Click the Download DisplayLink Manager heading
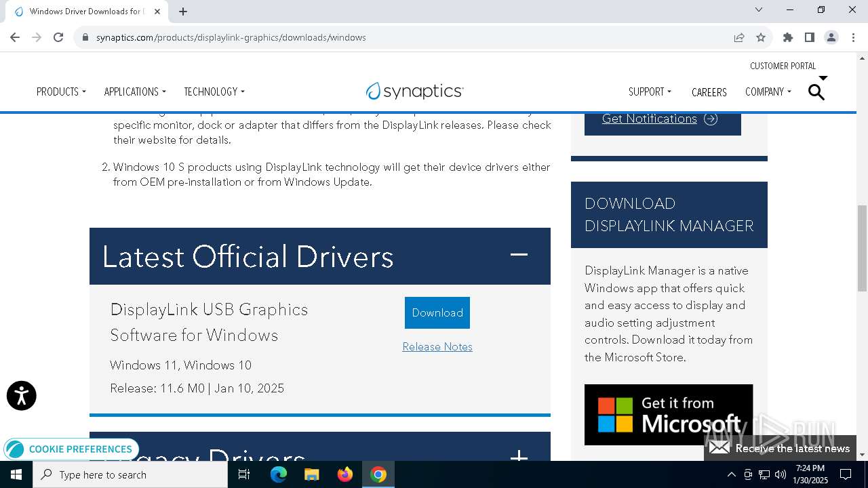Image resolution: width=868 pixels, height=488 pixels. [669, 214]
